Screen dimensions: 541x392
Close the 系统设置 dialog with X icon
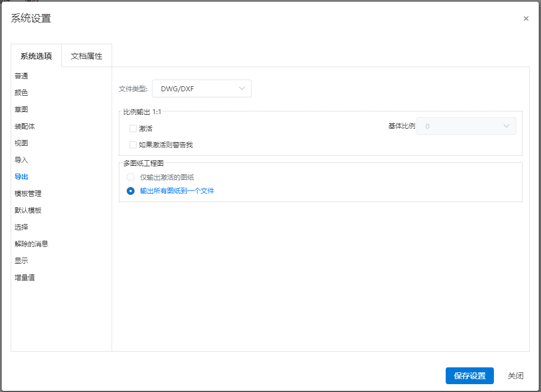tap(526, 18)
